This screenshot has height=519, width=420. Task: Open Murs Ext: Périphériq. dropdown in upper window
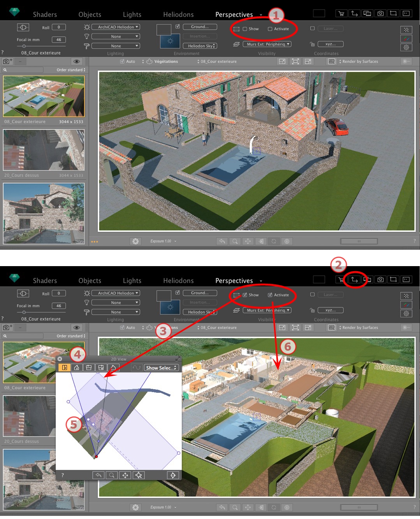[x=268, y=44]
